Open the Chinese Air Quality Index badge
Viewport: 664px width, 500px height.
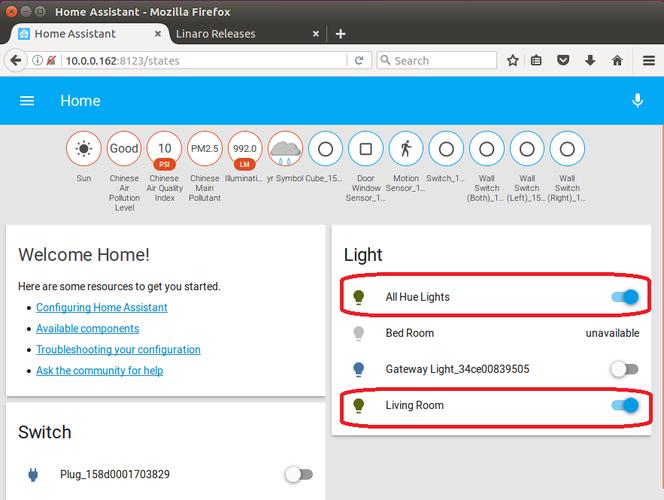(x=164, y=149)
